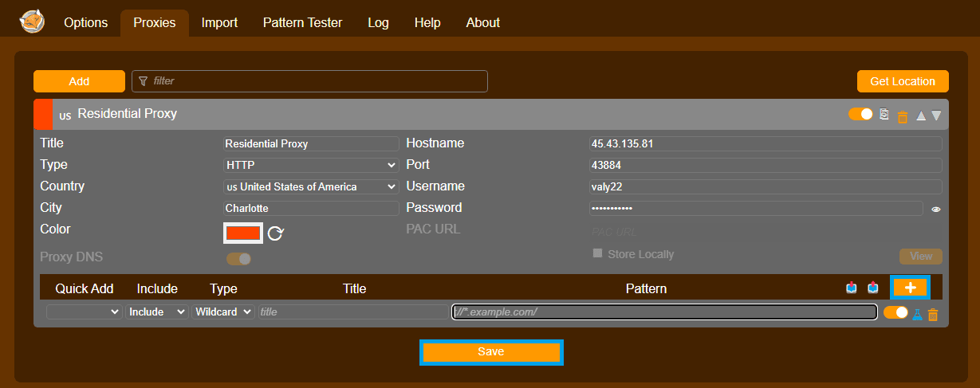The height and width of the screenshot is (388, 980).
Task: Click the Save button
Action: (x=491, y=352)
